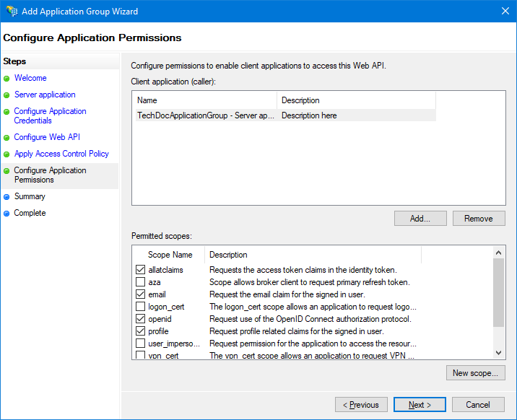The height and width of the screenshot is (420, 517).
Task: Enable the vpn_cert scope checkbox
Action: (141, 355)
